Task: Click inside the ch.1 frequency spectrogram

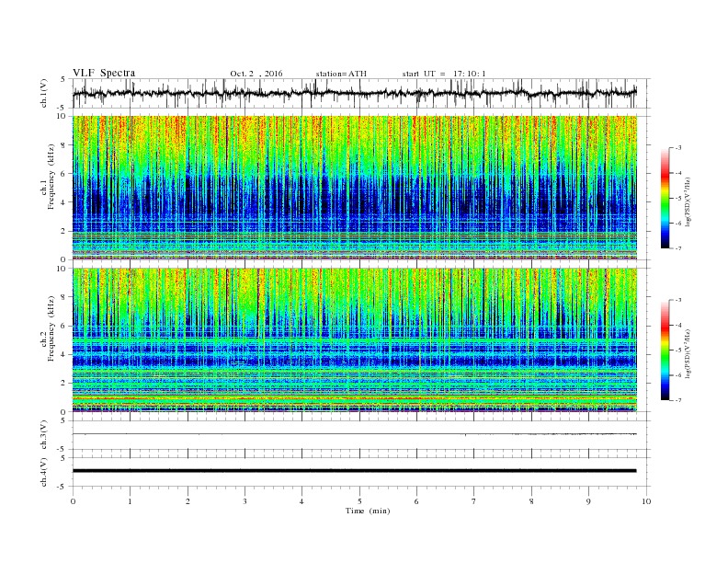Action: tap(355, 188)
